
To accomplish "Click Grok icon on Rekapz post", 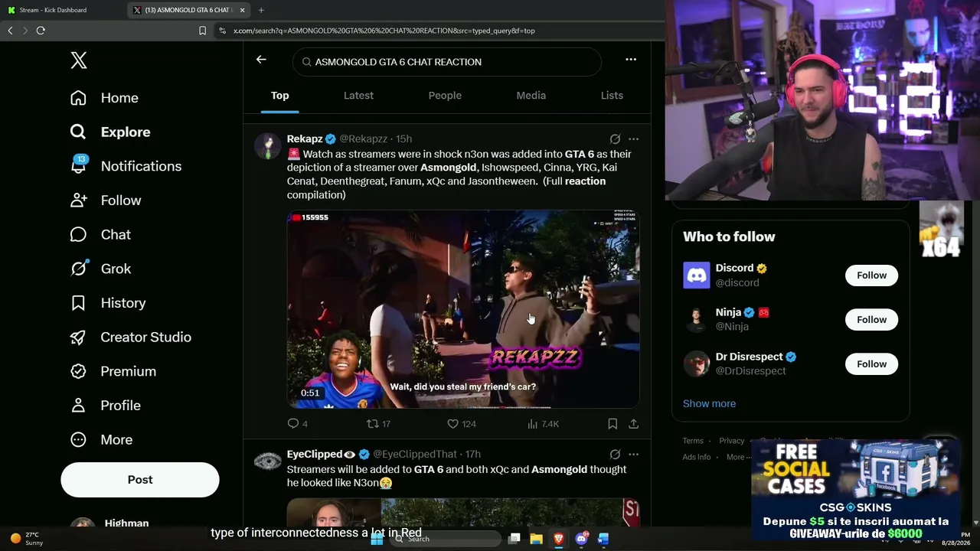I will point(615,139).
